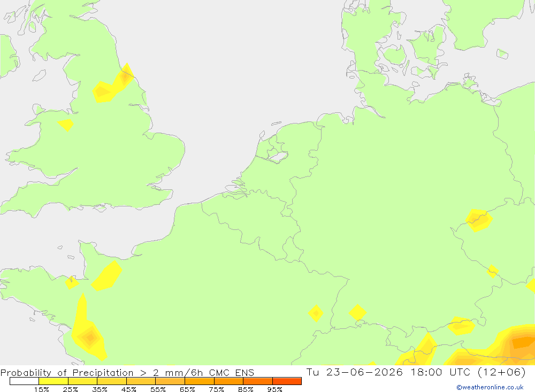Click the yellow patch on the German-Czech border
The height and width of the screenshot is (392, 535).
click(479, 220)
